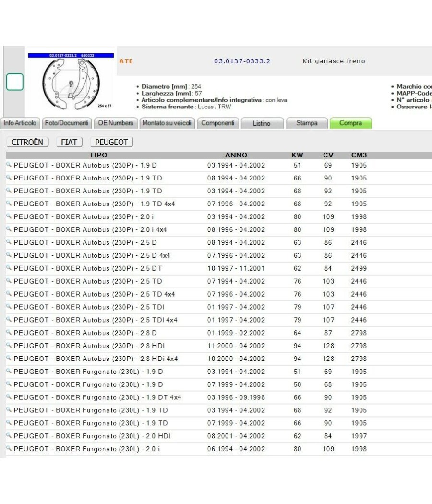Viewport: 432px width, 504px height.
Task: Click magnifier icon for Autobus 2.5 D 4x4
Action: coord(9,255)
